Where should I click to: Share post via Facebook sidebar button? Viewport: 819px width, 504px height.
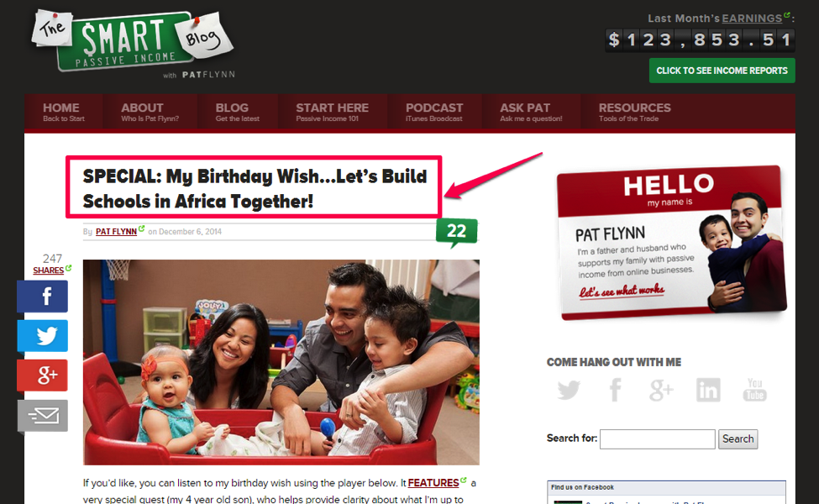42,297
